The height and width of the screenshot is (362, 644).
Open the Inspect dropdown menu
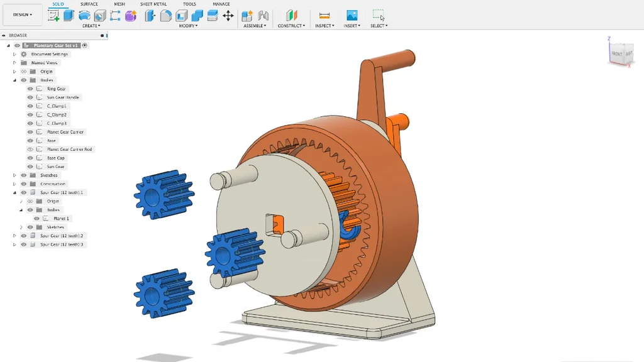point(325,26)
